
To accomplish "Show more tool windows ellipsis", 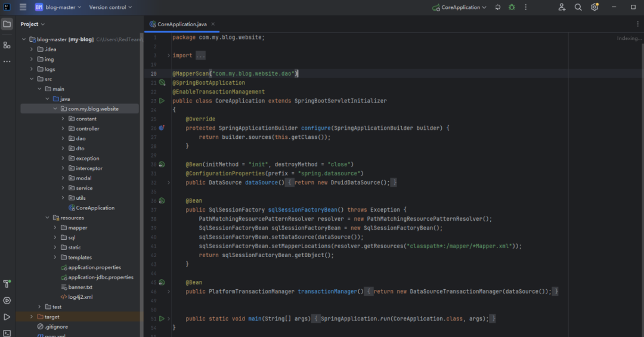I will [7, 61].
